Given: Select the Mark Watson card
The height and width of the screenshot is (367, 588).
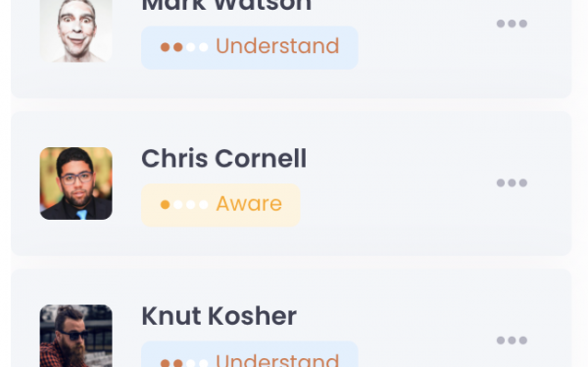Looking at the screenshot, I should tap(291, 49).
